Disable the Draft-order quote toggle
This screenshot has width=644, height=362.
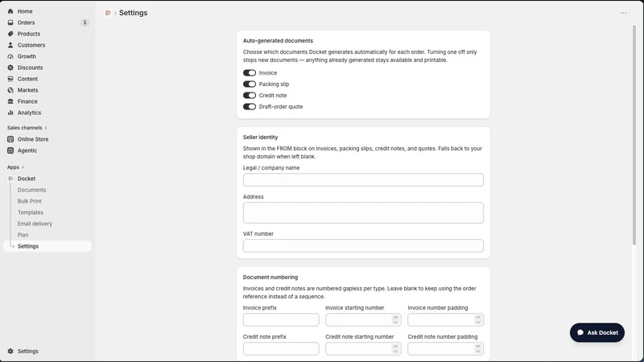click(x=250, y=107)
